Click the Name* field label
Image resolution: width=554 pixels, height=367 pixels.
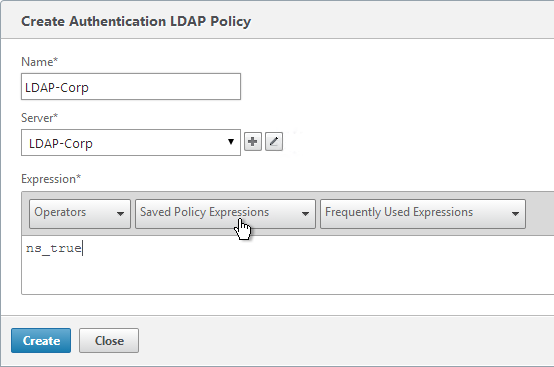(40, 62)
